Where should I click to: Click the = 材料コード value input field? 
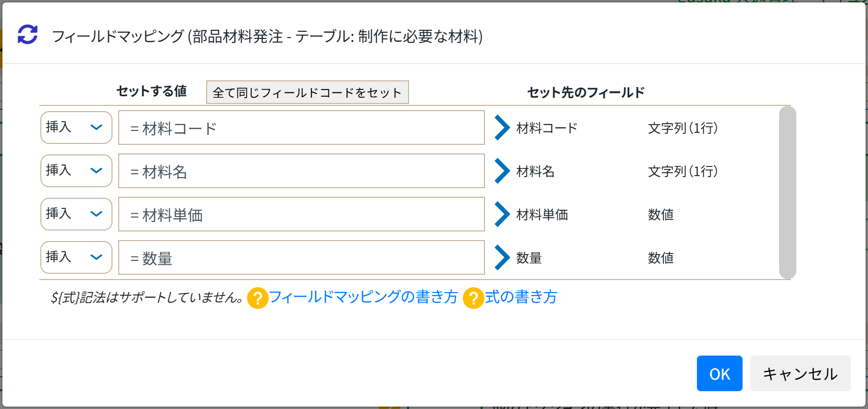pos(301,128)
